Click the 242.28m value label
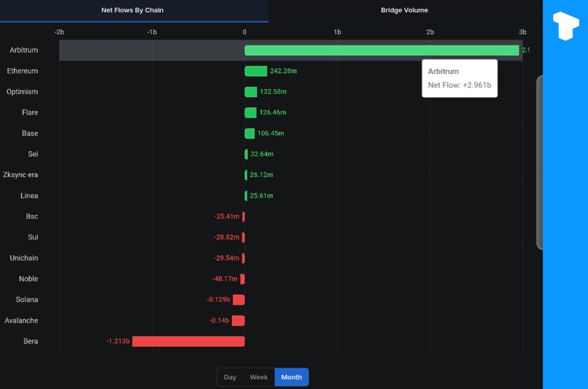Screen dimensions: 588x389 coord(283,71)
